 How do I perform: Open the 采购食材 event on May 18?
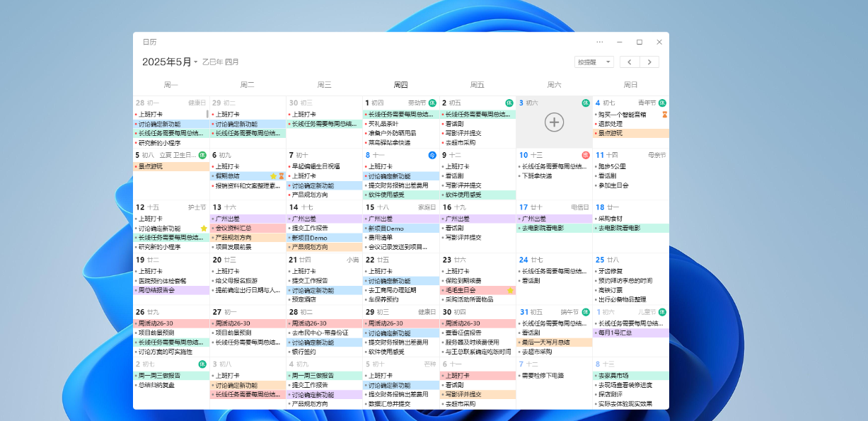tap(630, 219)
